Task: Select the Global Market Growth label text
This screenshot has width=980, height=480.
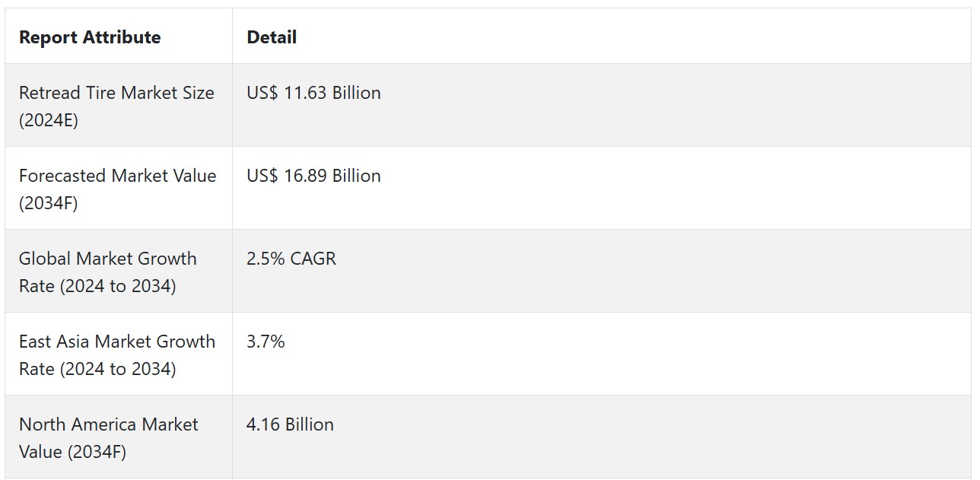Action: pyautogui.click(x=107, y=259)
